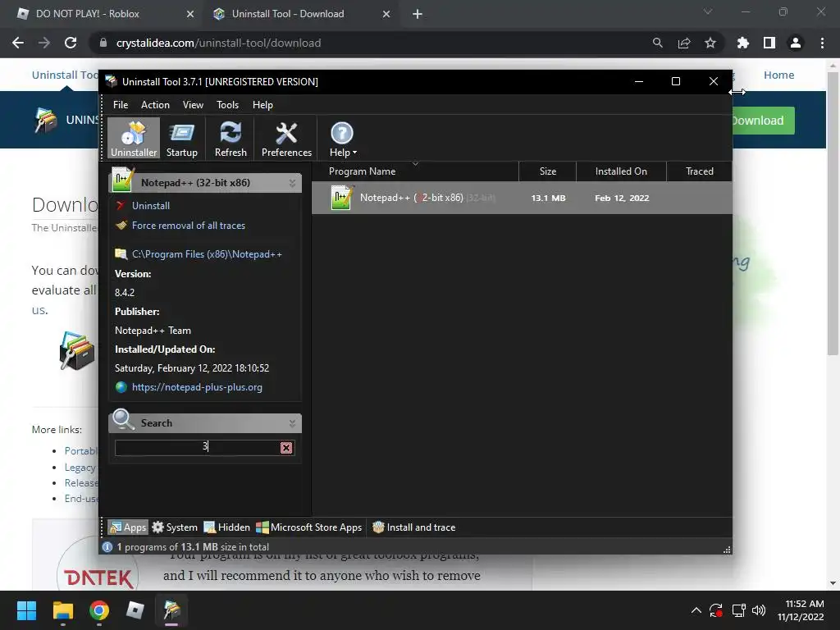The image size is (840, 630).
Task: Click Force removal of all traces
Action: click(189, 226)
